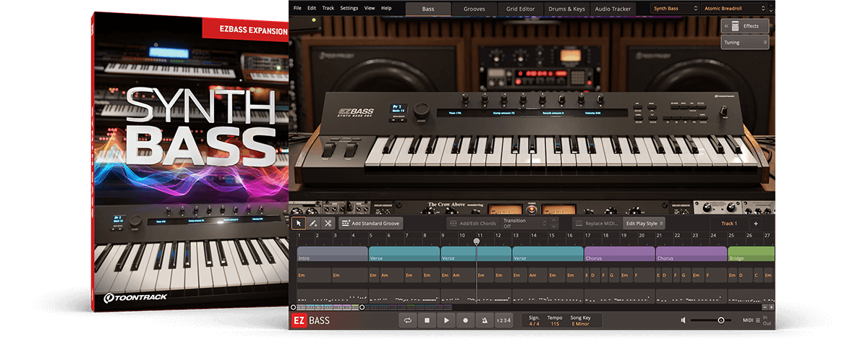Screen dimensions: 868x353
Task: Open the Edit menu
Action: click(x=312, y=8)
